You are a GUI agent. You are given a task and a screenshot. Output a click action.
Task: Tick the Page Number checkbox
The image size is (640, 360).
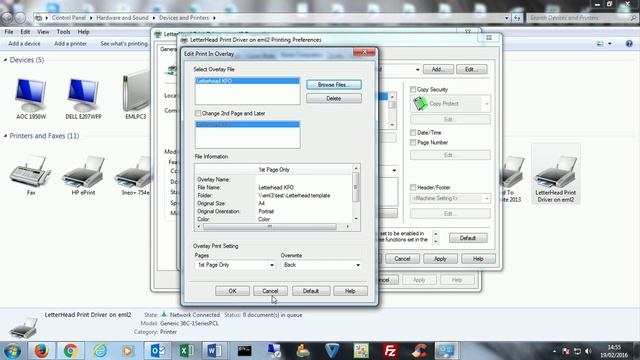pos(413,142)
